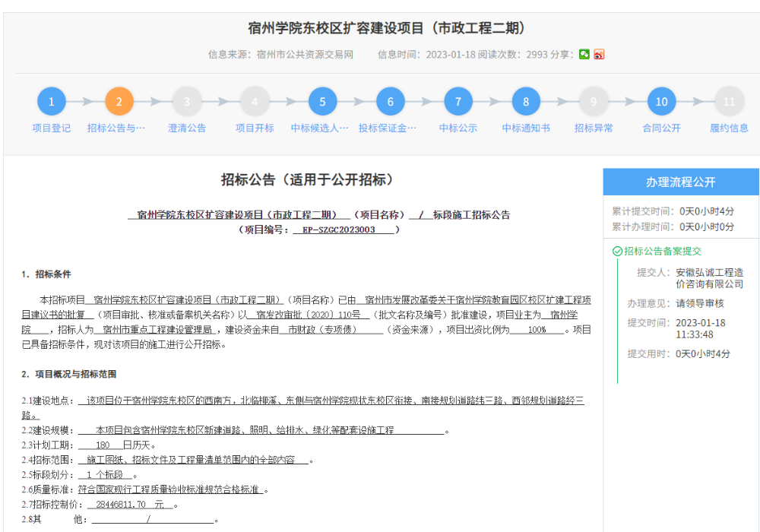Click green check icon beside 招标公告备案提交
760x532 pixels.
[617, 251]
